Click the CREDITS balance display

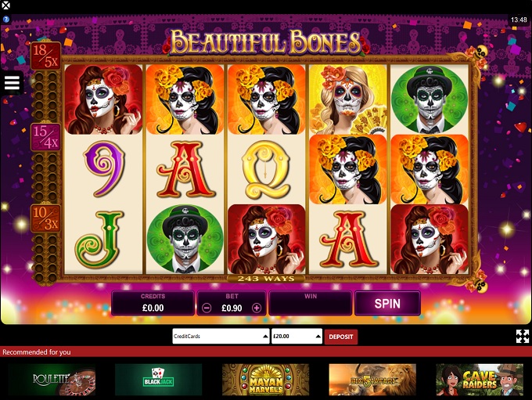[x=153, y=303]
